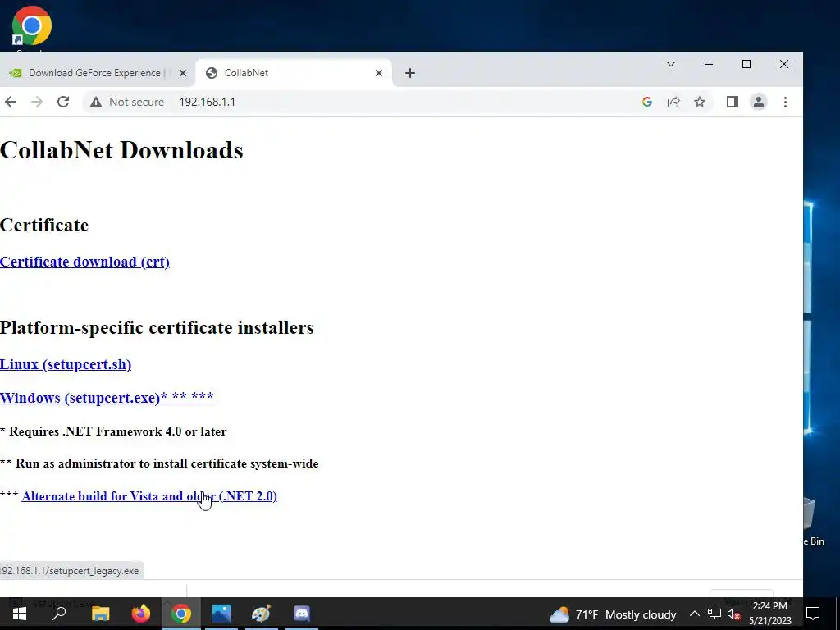This screenshot has height=630, width=840.
Task: Open taskbar search magnifier
Action: coord(59,614)
